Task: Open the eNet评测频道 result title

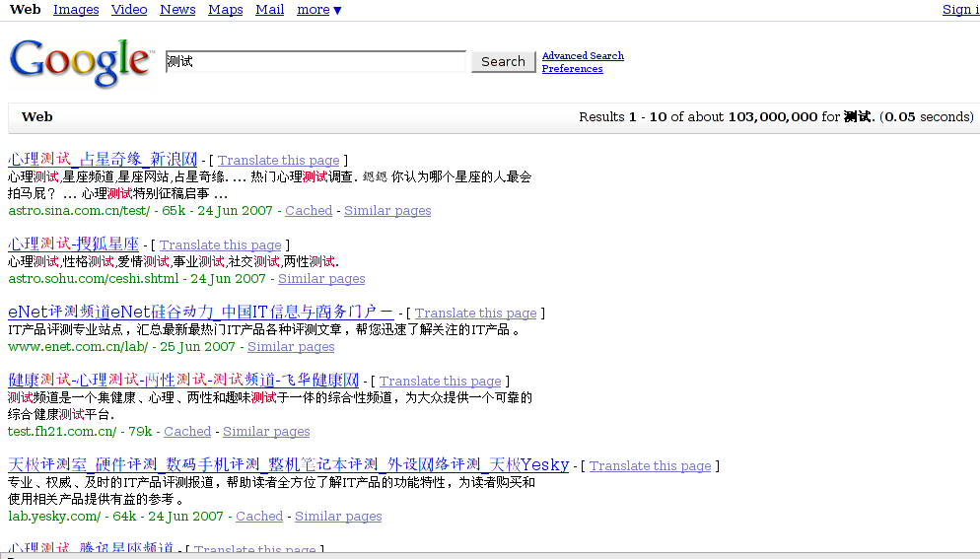Action: (x=201, y=312)
